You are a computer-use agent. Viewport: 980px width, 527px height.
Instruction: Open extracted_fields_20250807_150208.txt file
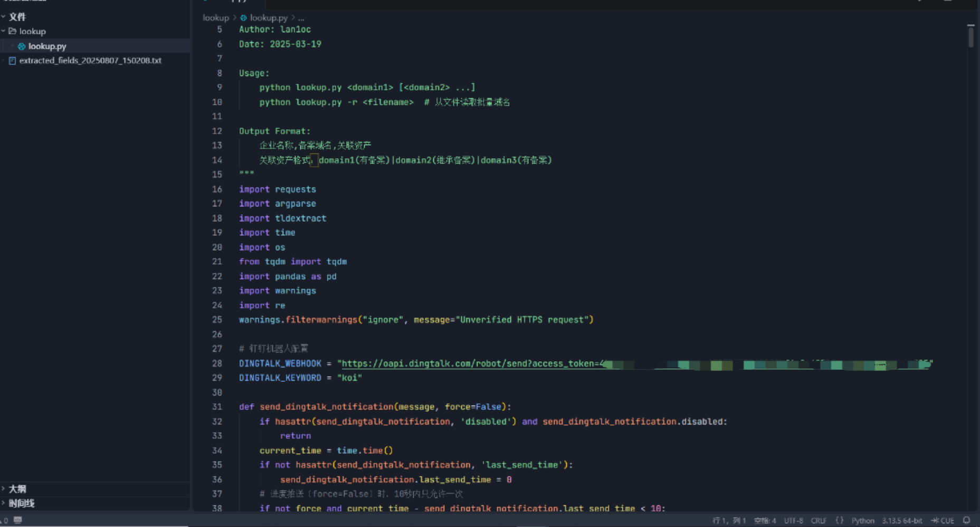pyautogui.click(x=90, y=61)
